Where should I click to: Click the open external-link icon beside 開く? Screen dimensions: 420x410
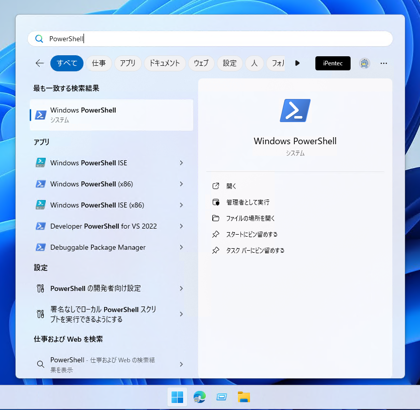(216, 186)
